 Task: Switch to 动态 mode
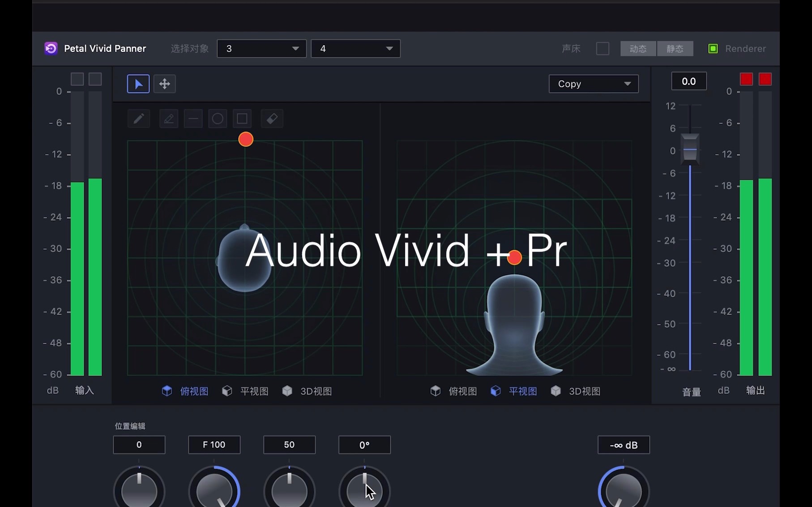[x=638, y=48]
